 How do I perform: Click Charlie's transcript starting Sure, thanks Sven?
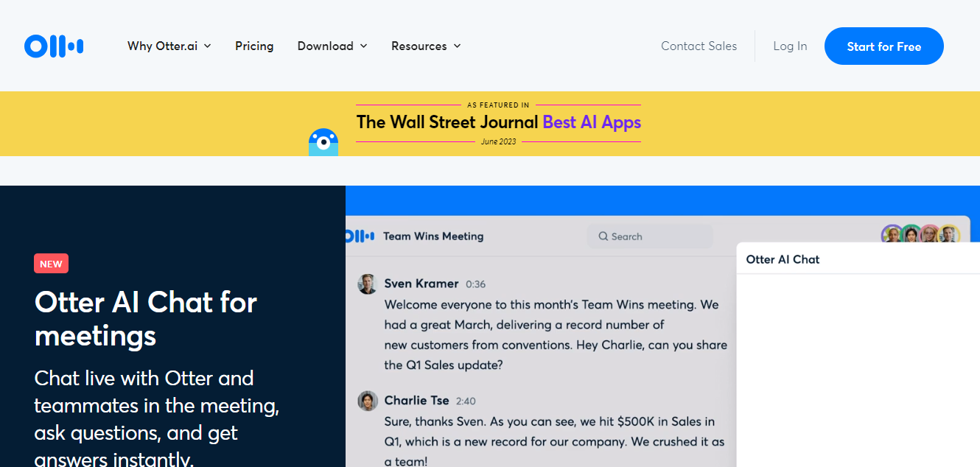pos(554,441)
